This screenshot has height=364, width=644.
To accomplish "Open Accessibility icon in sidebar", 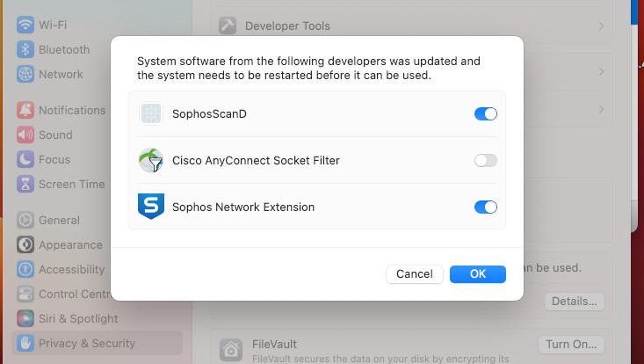I will coord(25,270).
